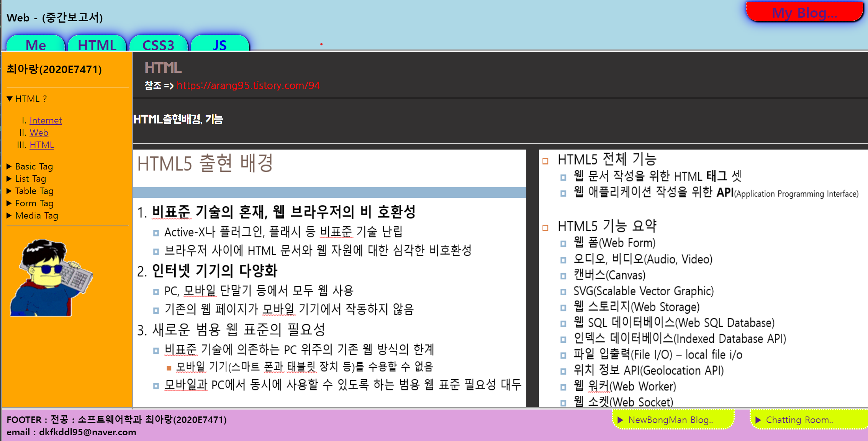
Task: Switch to the HTML tab
Action: pyautogui.click(x=97, y=44)
